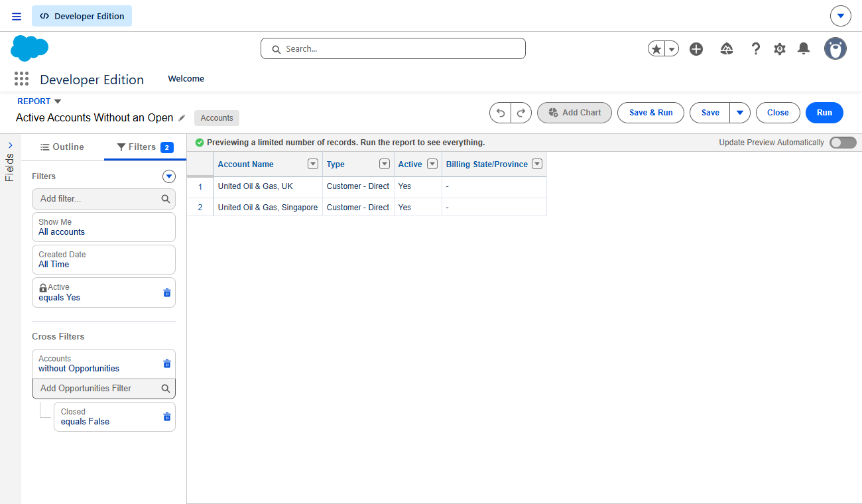Open the help question mark icon

tap(755, 48)
